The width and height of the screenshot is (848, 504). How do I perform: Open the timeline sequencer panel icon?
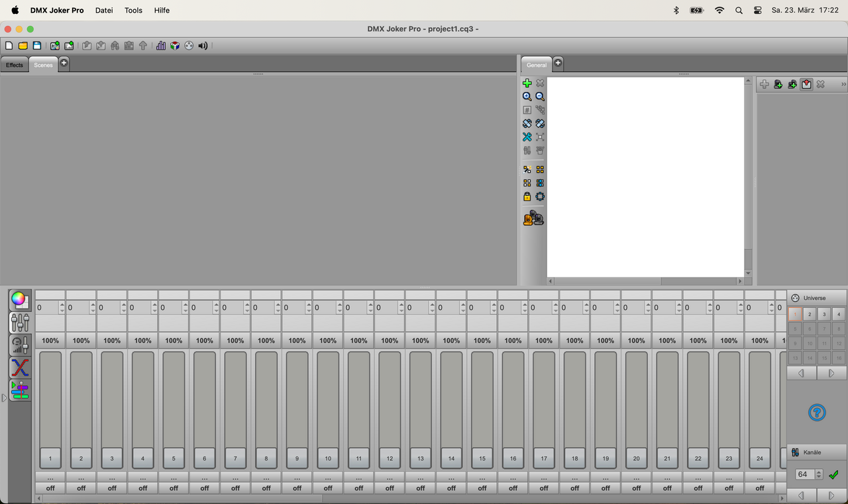point(20,390)
